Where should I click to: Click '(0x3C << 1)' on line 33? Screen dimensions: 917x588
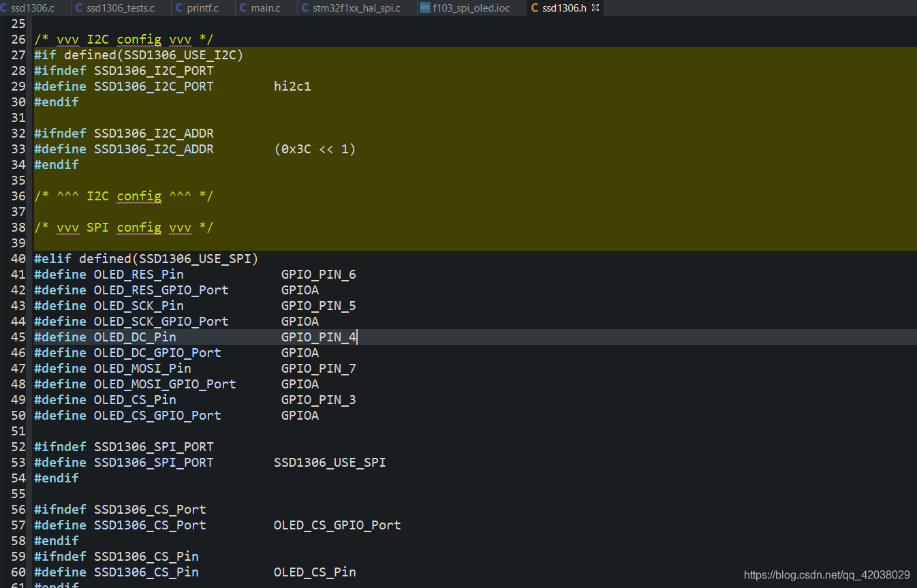315,149
